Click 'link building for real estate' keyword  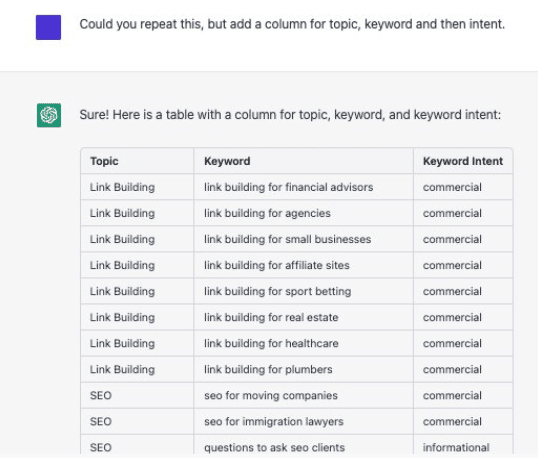pos(271,317)
